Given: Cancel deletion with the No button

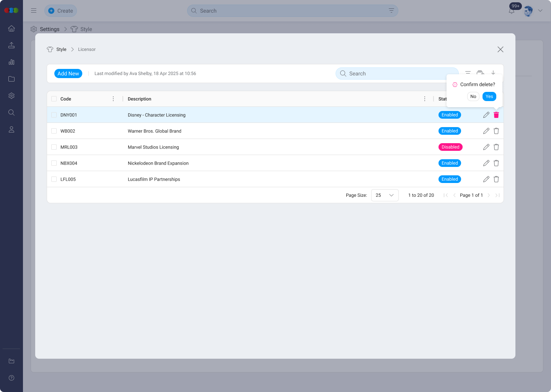Looking at the screenshot, I should [x=473, y=96].
